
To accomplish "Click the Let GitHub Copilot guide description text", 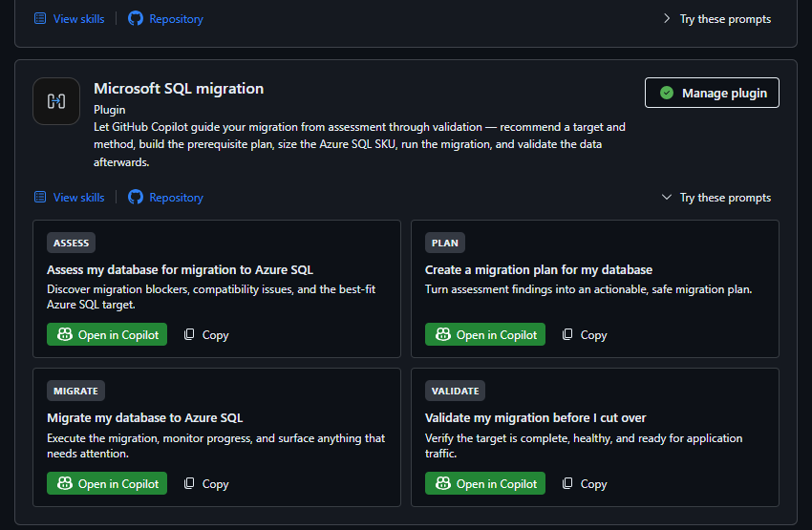I will pyautogui.click(x=359, y=144).
